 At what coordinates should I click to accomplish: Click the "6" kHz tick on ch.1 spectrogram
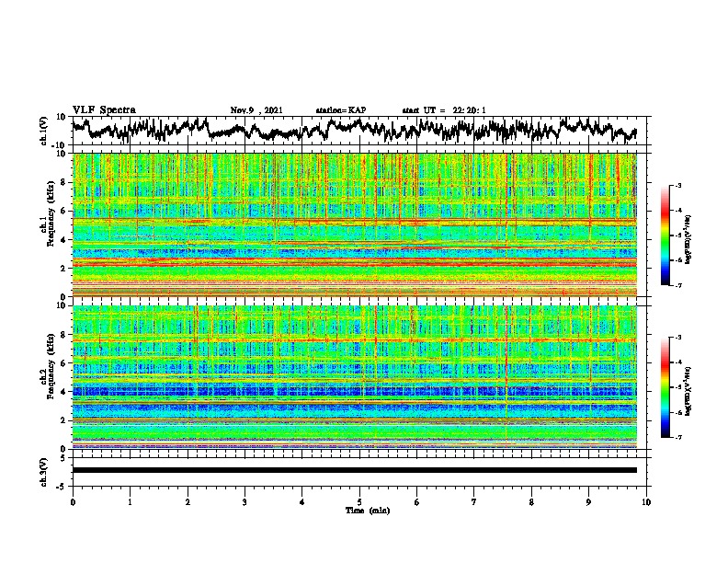[64, 211]
